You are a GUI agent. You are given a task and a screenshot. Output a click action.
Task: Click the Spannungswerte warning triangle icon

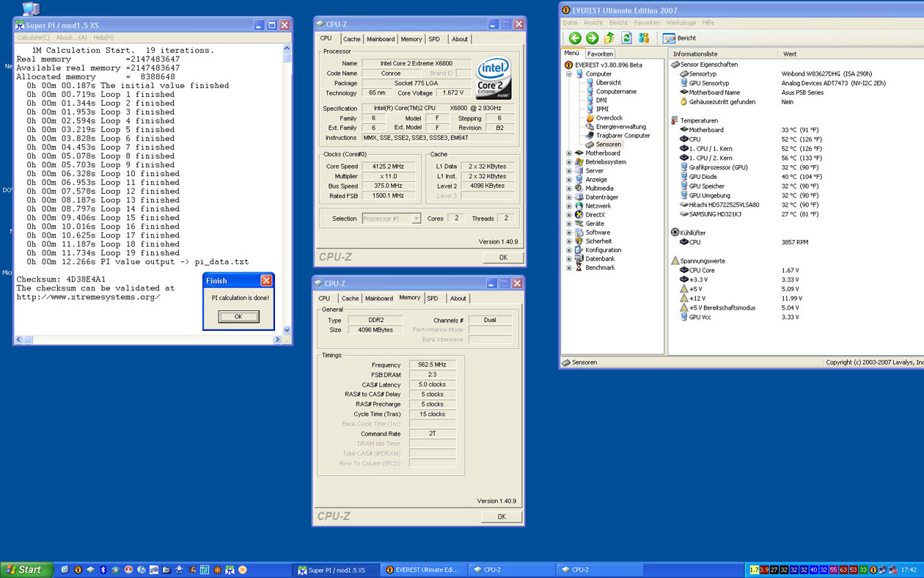tap(675, 260)
